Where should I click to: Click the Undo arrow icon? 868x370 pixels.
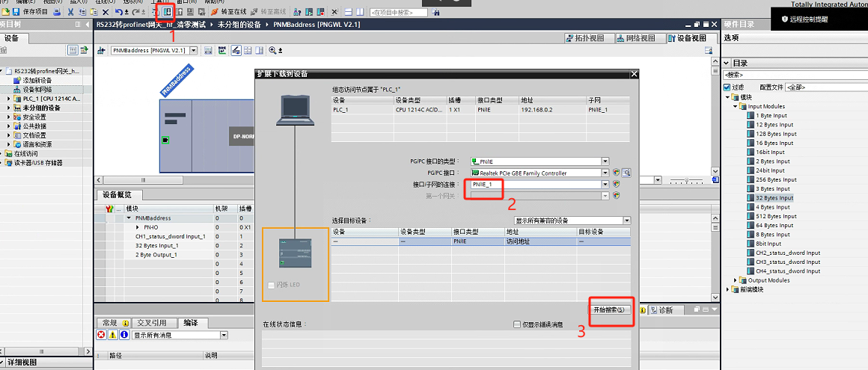118,11
